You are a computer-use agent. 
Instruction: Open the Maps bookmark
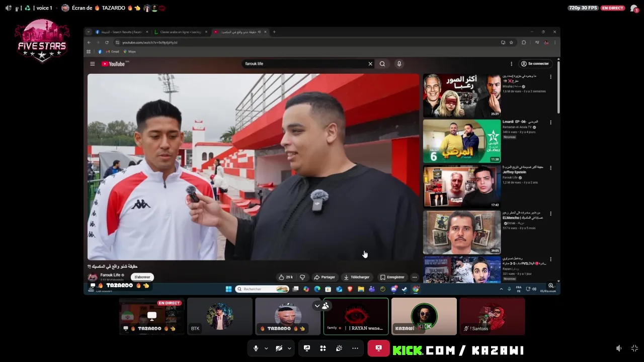pos(130,51)
